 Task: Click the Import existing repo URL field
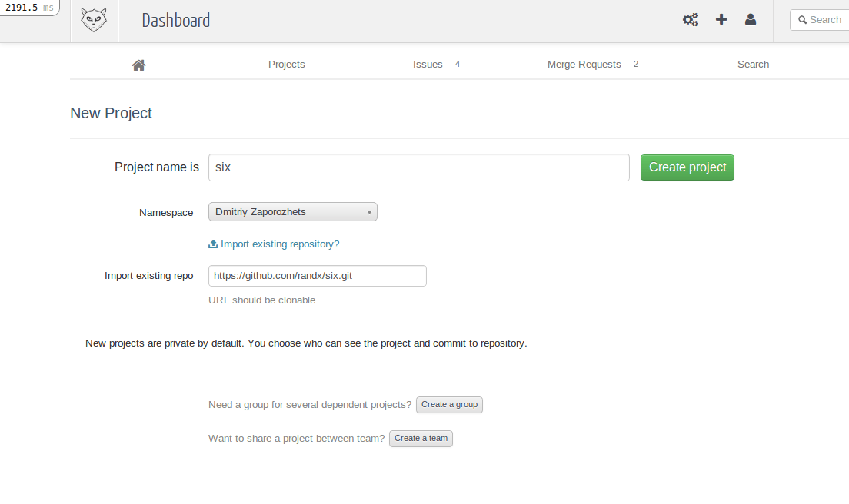click(317, 276)
